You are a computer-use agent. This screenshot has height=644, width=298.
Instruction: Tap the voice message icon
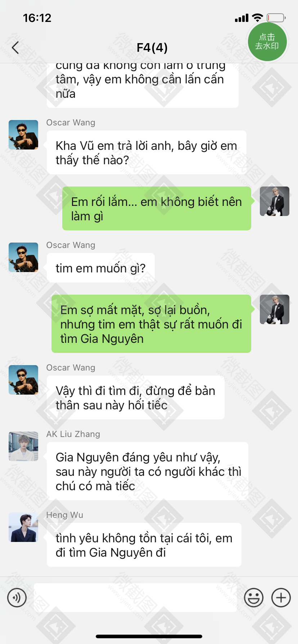[17, 598]
